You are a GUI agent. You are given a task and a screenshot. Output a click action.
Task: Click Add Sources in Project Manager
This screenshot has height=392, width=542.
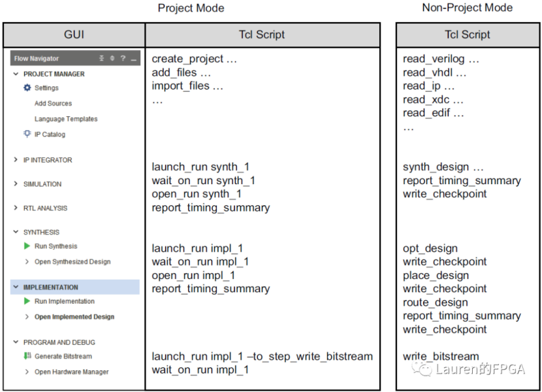53,103
